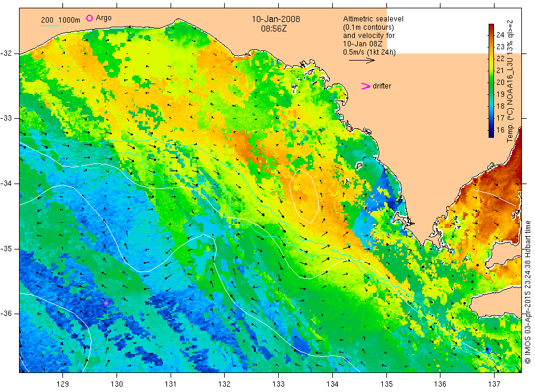
Task: Click the latitude label '-34'
Action: click(7, 184)
